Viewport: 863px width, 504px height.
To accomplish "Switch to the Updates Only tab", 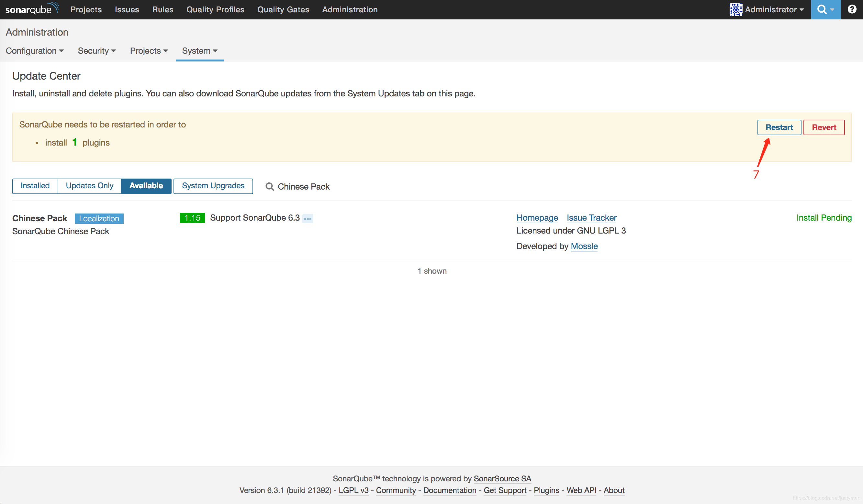I will (x=89, y=186).
